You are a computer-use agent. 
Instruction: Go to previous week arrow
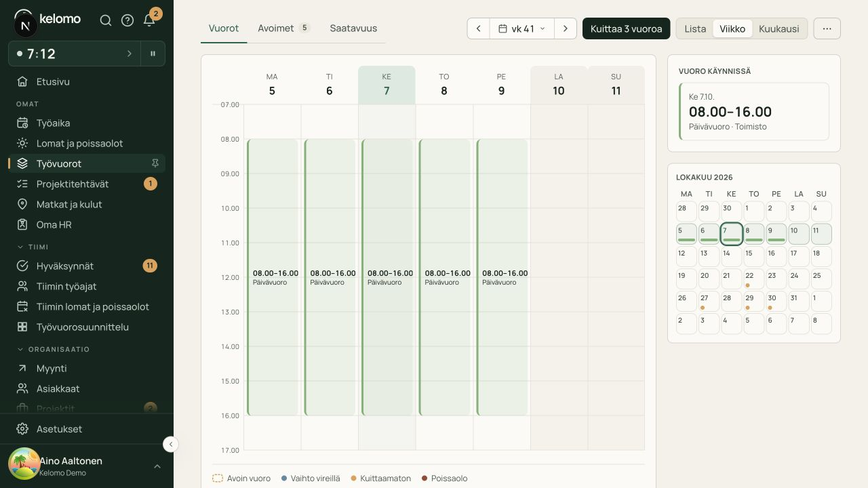coord(479,28)
